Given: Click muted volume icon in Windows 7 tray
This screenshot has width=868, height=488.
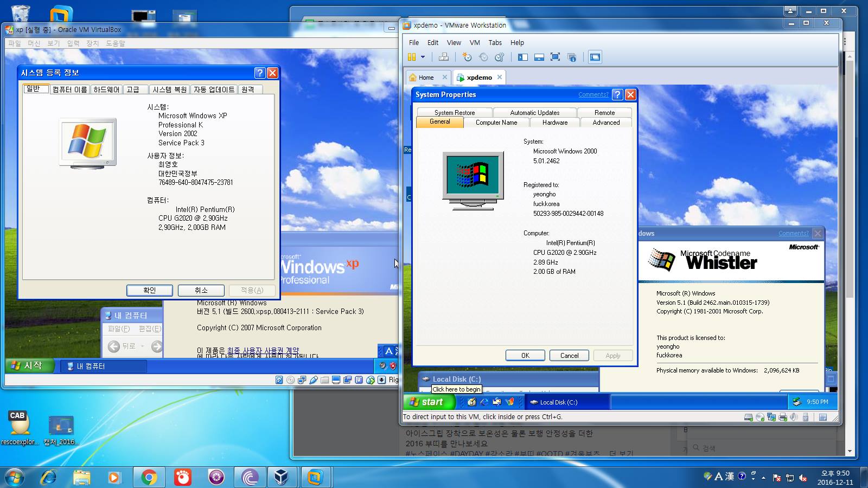Looking at the screenshot, I should click(x=803, y=477).
